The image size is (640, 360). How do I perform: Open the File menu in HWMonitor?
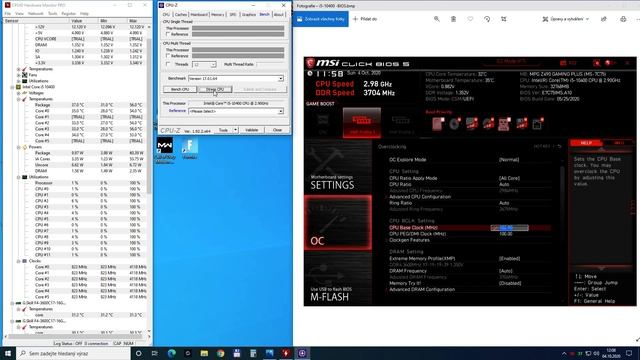8,13
